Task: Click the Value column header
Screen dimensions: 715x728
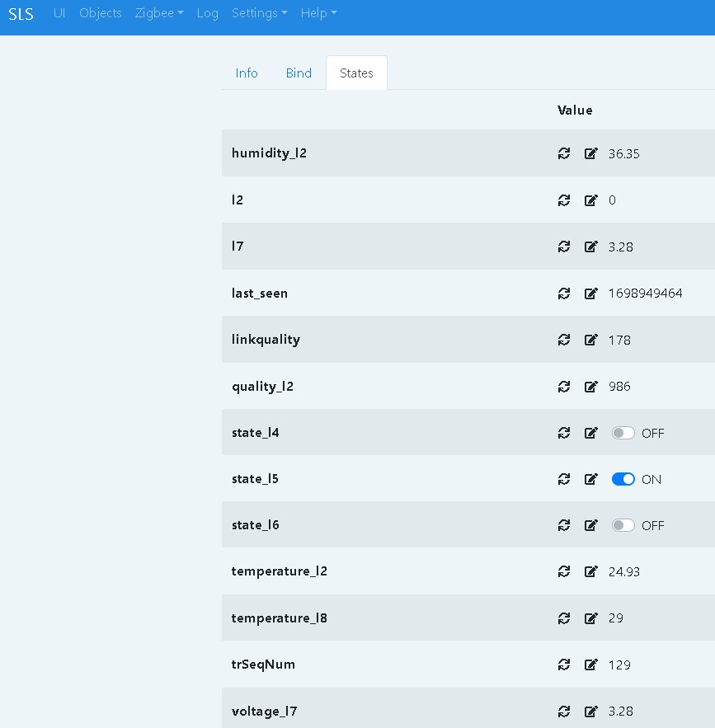Action: click(575, 110)
